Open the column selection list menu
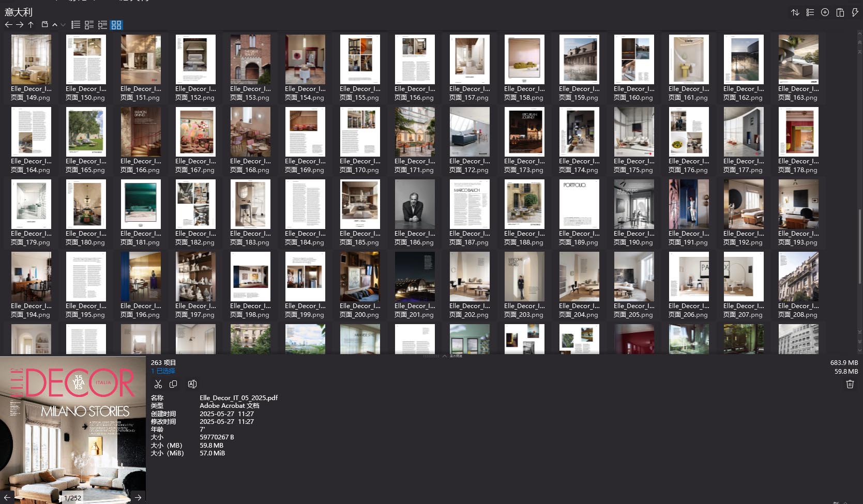The image size is (863, 504). point(810,12)
